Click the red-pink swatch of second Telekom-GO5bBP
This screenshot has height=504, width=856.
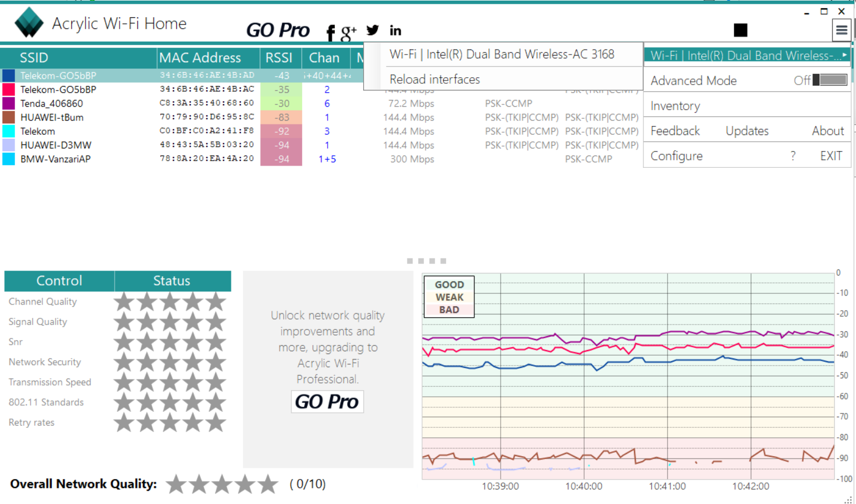pyautogui.click(x=9, y=89)
